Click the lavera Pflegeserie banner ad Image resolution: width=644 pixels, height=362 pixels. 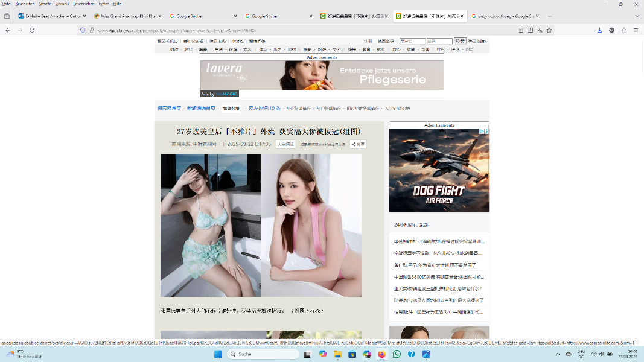[x=322, y=75]
